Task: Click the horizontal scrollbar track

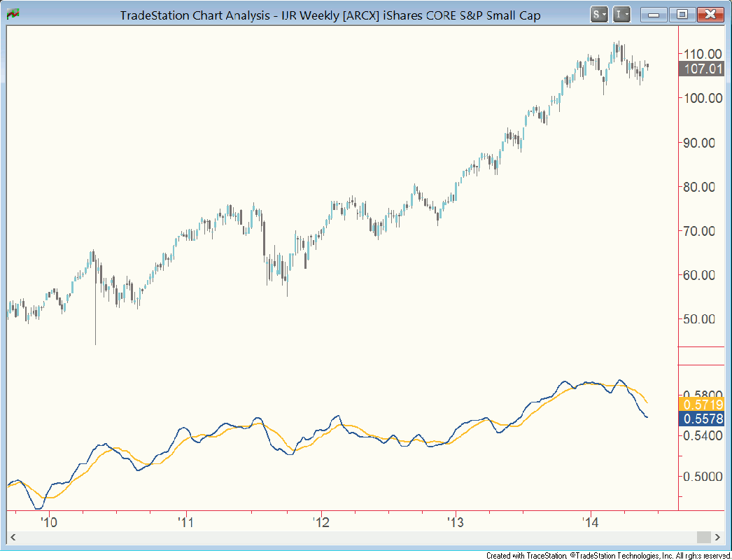Action: coord(350,537)
